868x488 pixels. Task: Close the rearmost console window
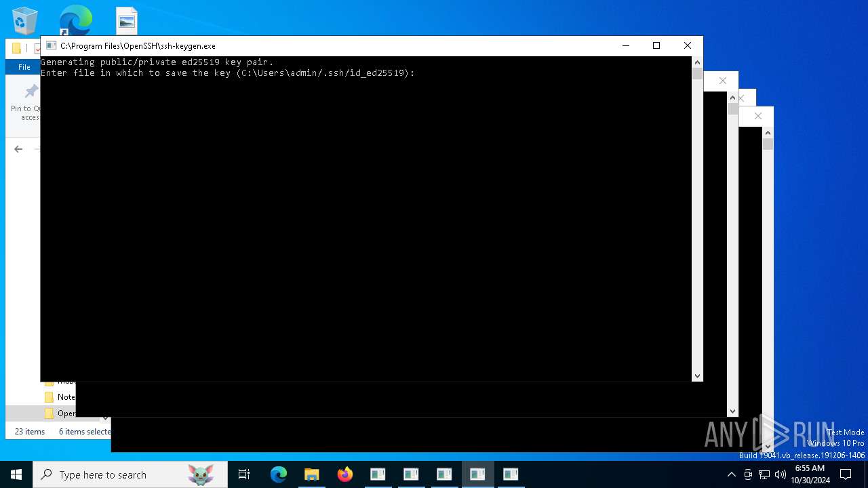click(758, 116)
